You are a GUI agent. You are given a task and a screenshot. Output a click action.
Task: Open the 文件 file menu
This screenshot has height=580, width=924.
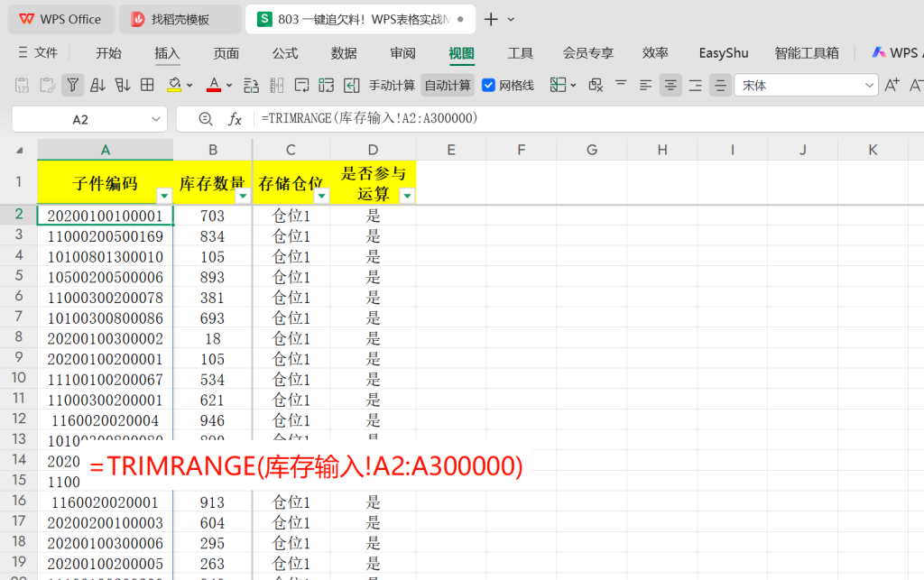coord(38,53)
